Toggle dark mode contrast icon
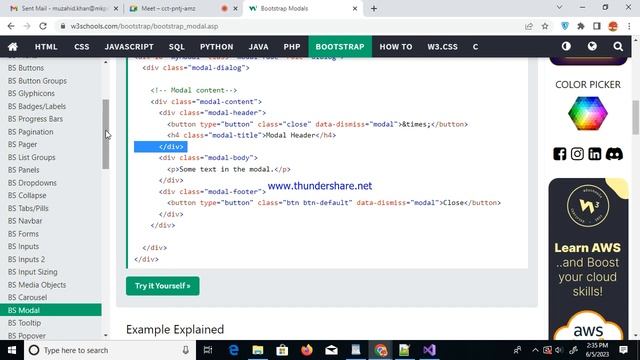640x360 pixels. 566,47
